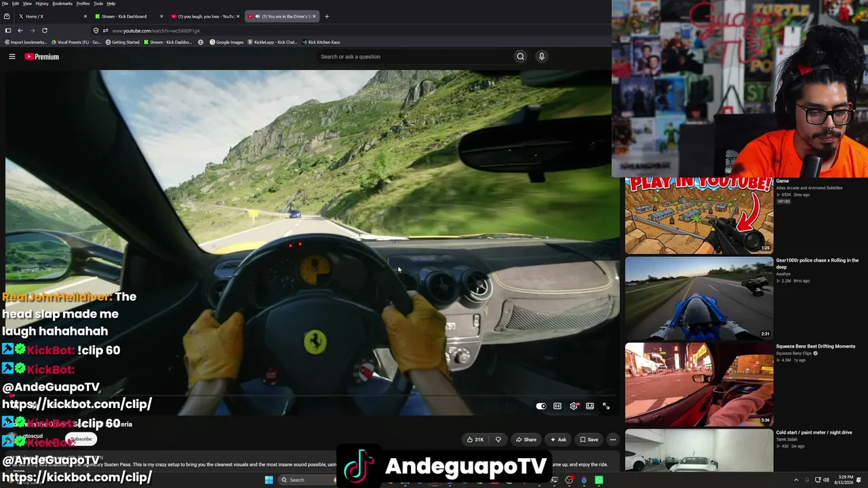The width and height of the screenshot is (868, 488).
Task: Open the Google Images bookmark
Action: pyautogui.click(x=226, y=42)
